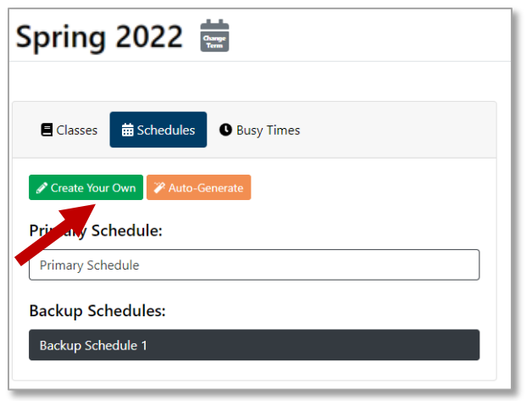The image size is (532, 401).
Task: Click the calendar grid icon on Schedules
Action: (x=127, y=131)
